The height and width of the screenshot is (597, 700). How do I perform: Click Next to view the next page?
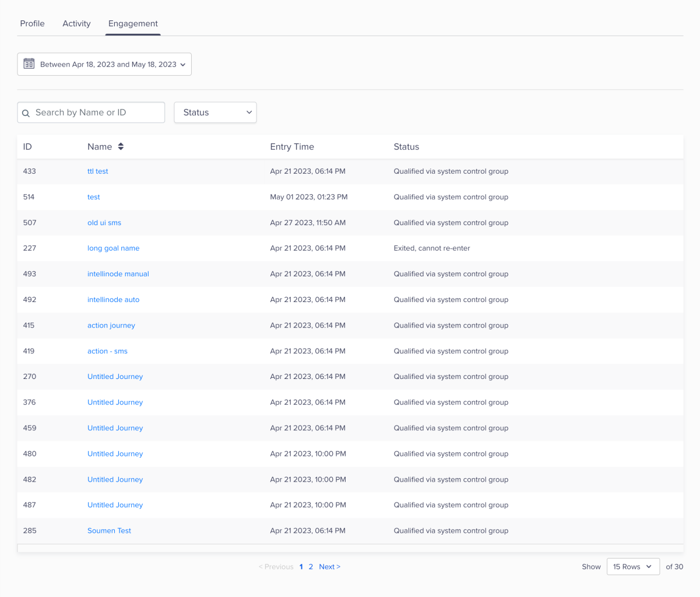329,567
